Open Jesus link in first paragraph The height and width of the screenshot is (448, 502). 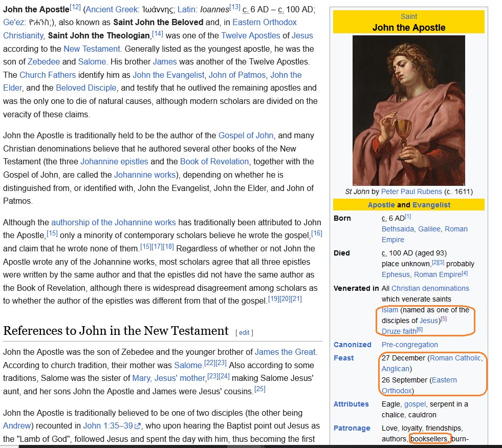302,35
